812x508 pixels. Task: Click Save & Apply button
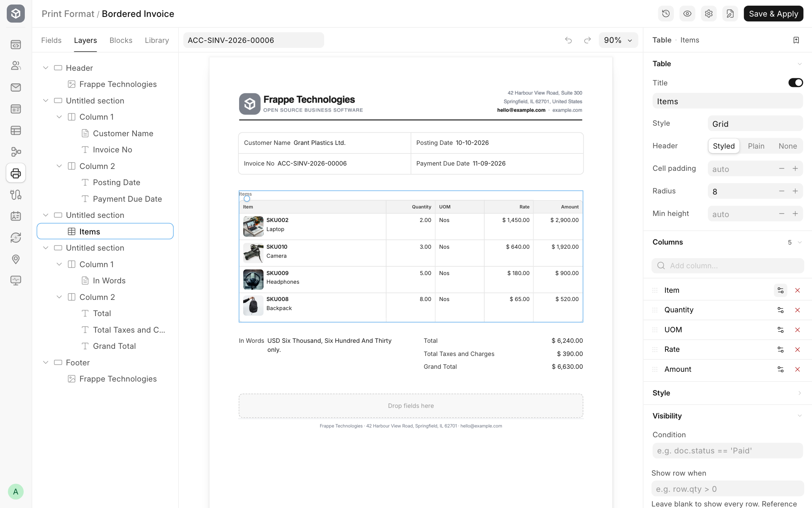(773, 14)
